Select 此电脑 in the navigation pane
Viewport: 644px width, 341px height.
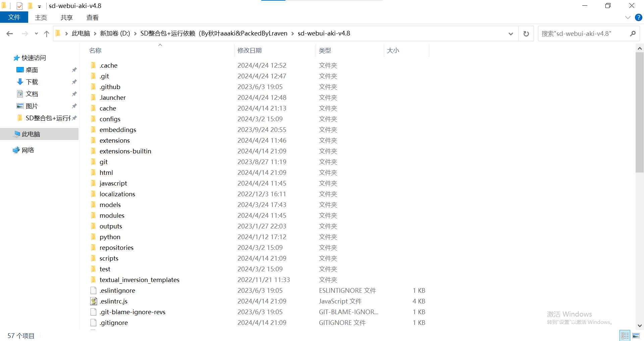point(31,134)
